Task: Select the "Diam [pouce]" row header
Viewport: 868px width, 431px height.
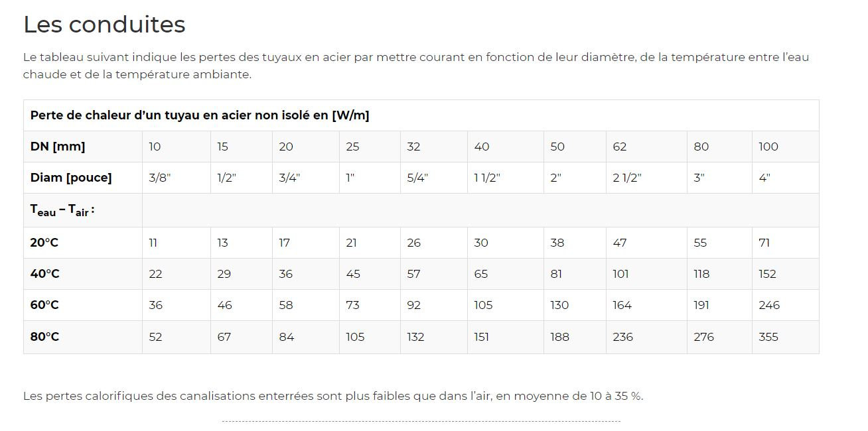Action: tap(71, 178)
